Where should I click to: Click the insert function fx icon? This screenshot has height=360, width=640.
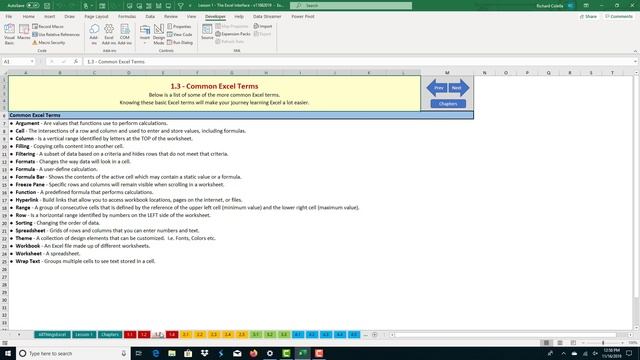coord(76,62)
